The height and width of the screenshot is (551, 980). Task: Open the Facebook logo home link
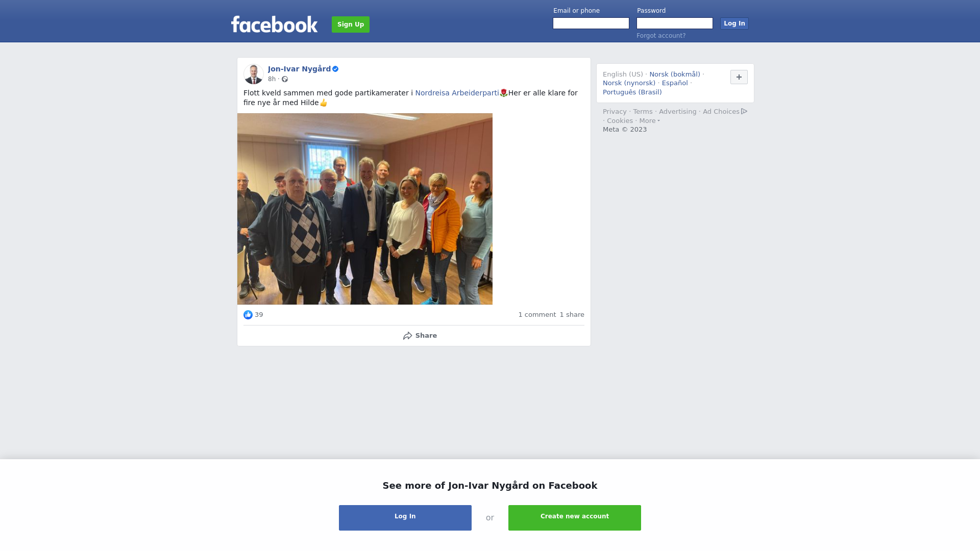[x=274, y=24]
